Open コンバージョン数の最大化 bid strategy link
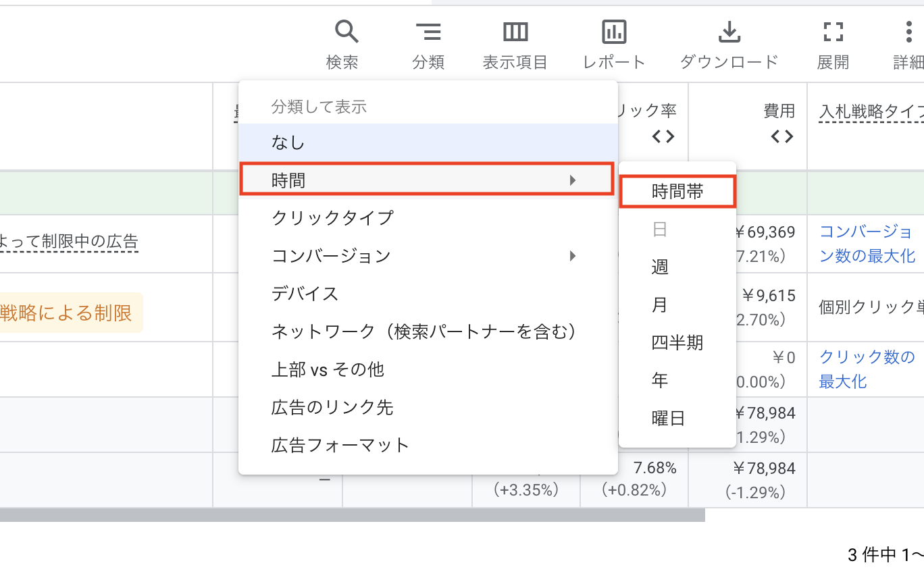 coord(867,244)
